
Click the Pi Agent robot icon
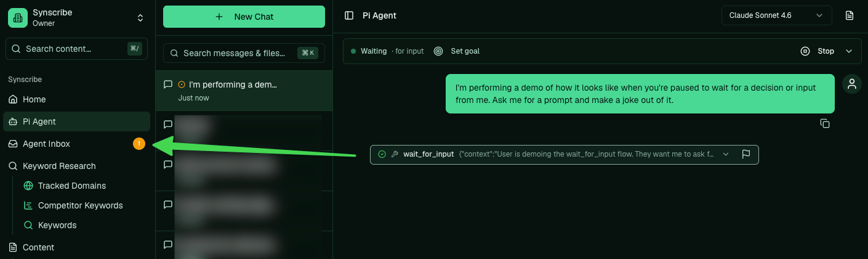pyautogui.click(x=13, y=121)
